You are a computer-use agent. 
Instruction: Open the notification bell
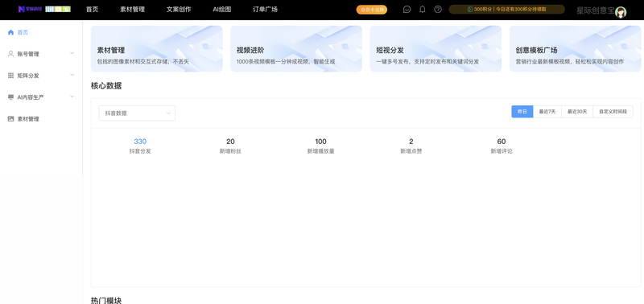click(422, 10)
